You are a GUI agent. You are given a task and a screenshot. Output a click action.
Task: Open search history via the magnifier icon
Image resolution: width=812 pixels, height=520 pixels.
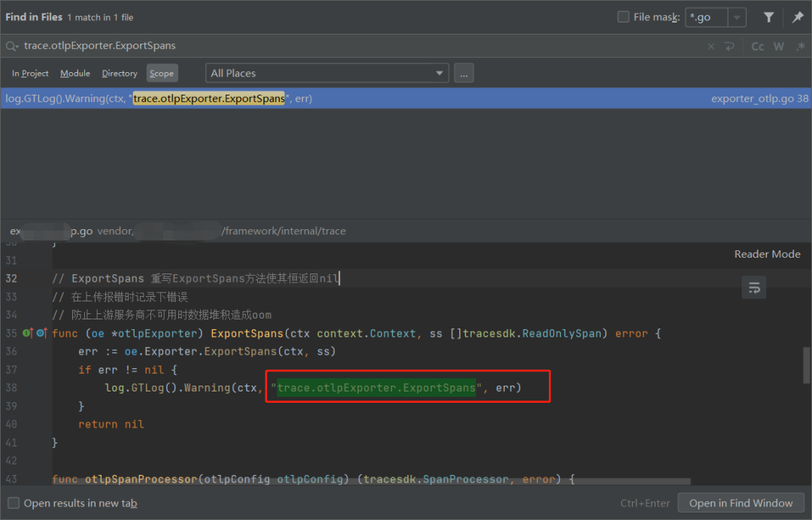point(12,47)
